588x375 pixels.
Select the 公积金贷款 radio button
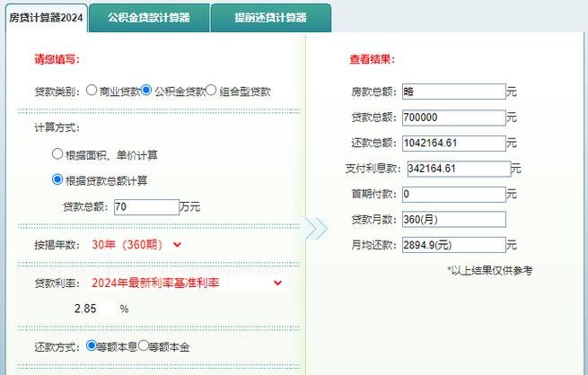[x=146, y=90]
